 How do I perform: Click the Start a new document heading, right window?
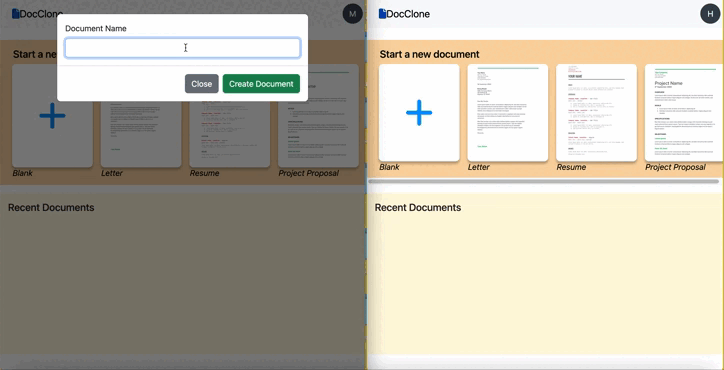pyautogui.click(x=429, y=54)
